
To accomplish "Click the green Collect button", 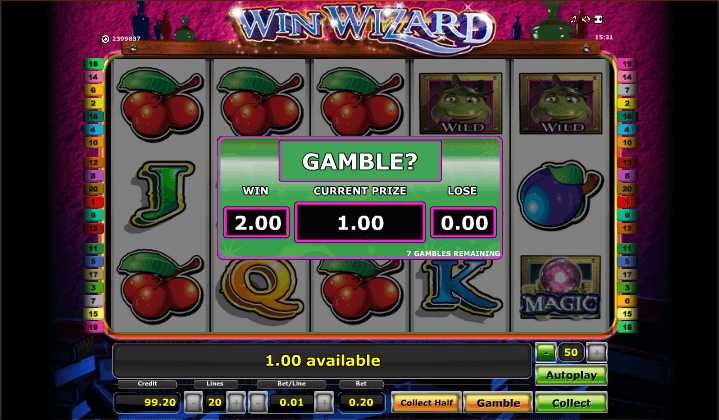I will point(571,403).
